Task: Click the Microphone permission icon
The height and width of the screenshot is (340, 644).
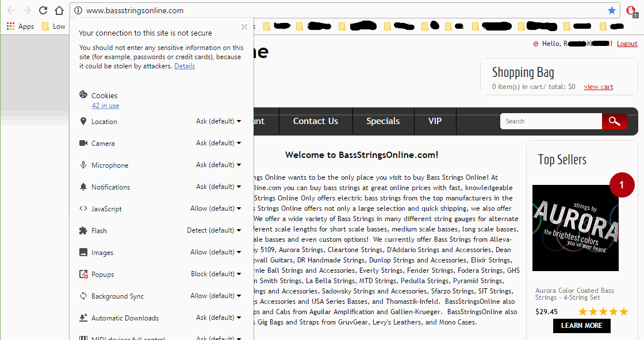Action: click(83, 165)
